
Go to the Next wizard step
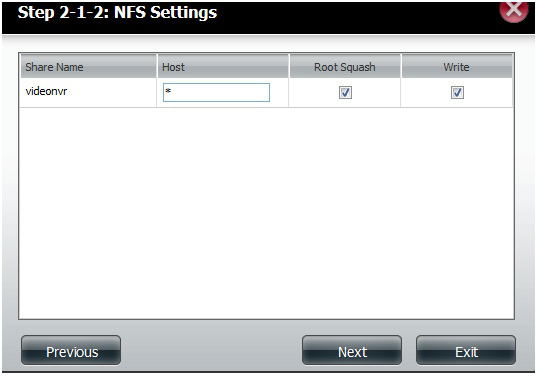352,350
